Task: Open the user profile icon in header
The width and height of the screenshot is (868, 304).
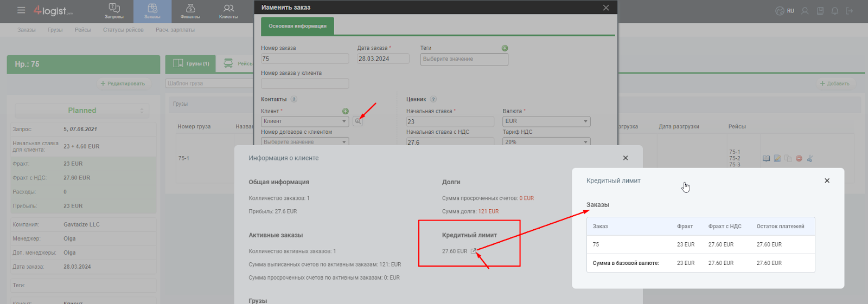Action: point(805,11)
